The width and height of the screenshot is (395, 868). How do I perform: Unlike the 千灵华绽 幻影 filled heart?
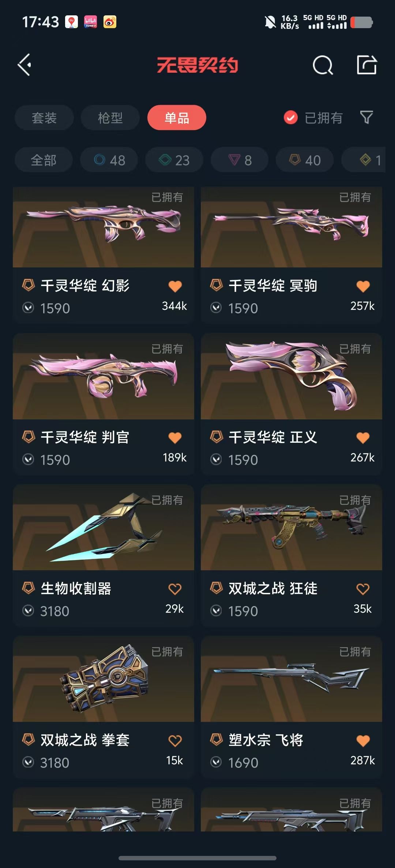[x=175, y=286]
